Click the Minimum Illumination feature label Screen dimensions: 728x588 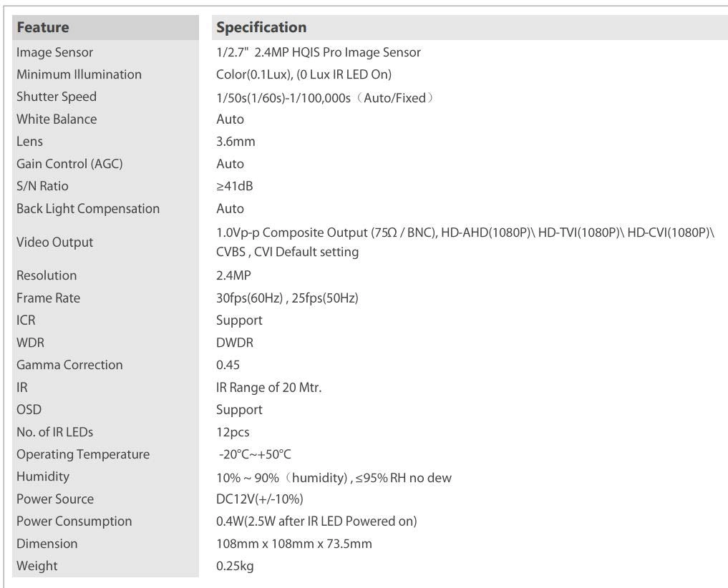(79, 74)
